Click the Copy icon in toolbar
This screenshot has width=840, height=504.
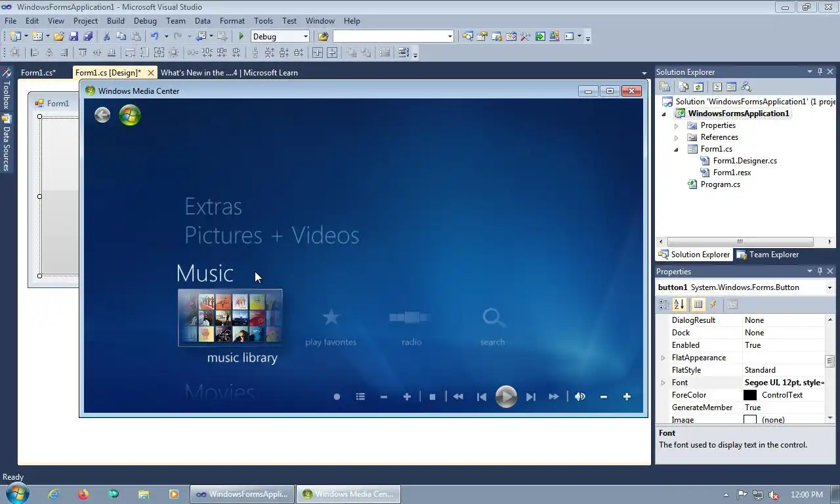point(121,37)
